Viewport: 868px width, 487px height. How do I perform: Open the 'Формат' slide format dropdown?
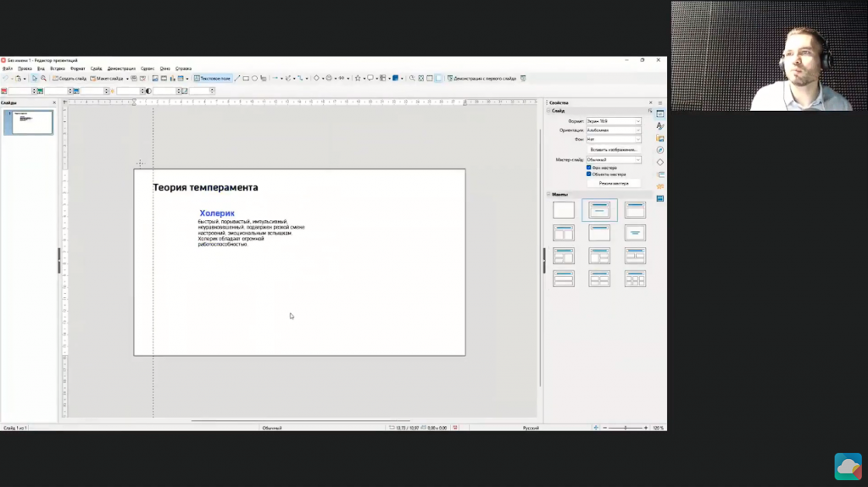pyautogui.click(x=614, y=121)
